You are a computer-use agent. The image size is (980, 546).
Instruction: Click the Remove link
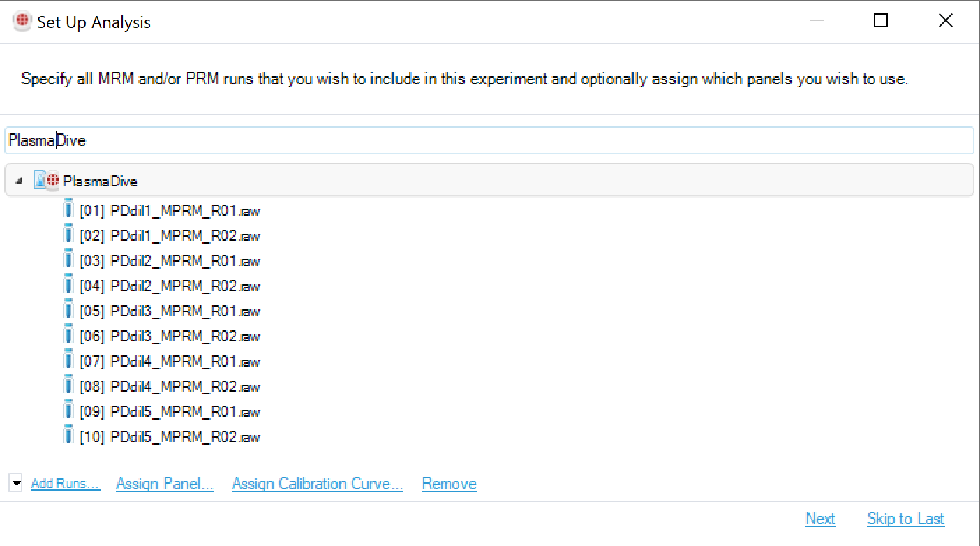450,484
